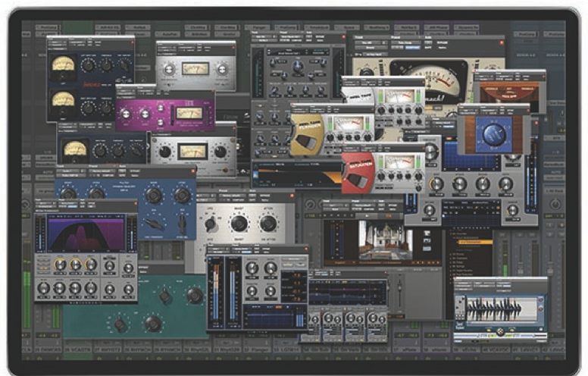
Task: Click the blue graph display in the silver reverb
Action: coord(471,155)
